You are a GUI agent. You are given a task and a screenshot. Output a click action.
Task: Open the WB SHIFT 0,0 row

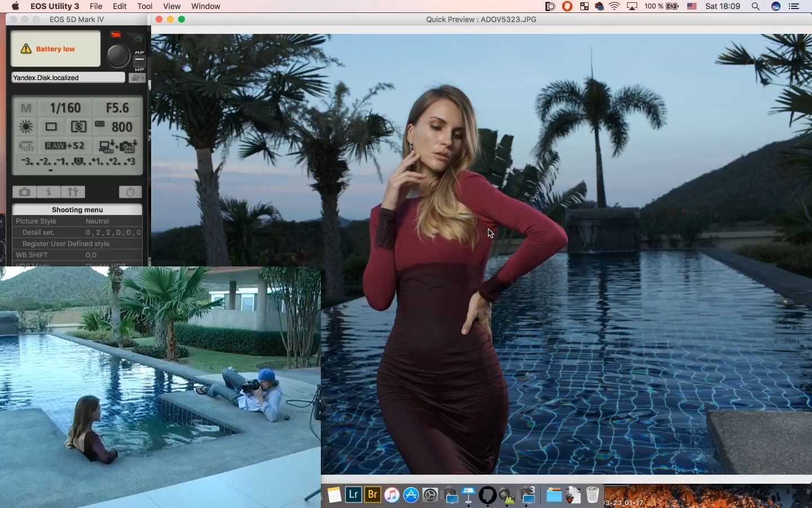point(77,255)
